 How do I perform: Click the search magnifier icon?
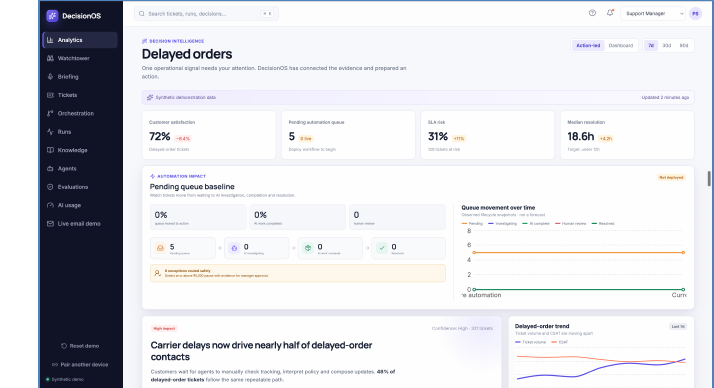(142, 14)
